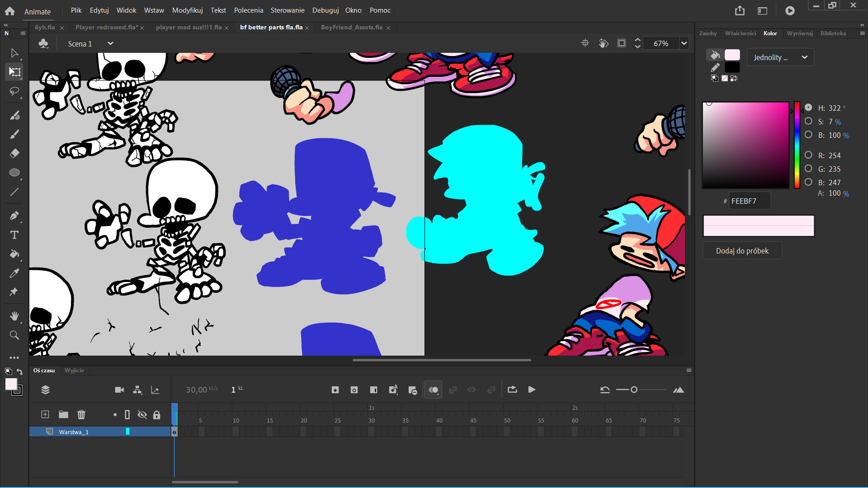
Task: Open the zoom percentage dropdown
Action: pos(684,43)
